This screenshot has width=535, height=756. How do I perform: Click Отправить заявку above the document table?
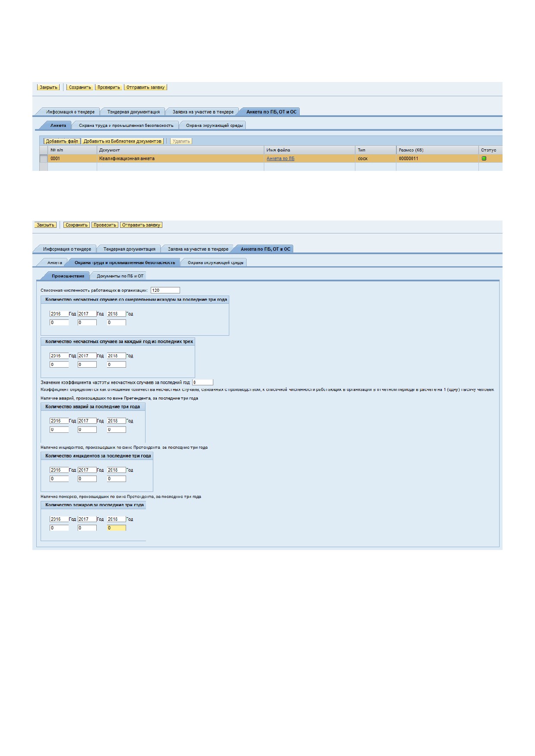(146, 87)
